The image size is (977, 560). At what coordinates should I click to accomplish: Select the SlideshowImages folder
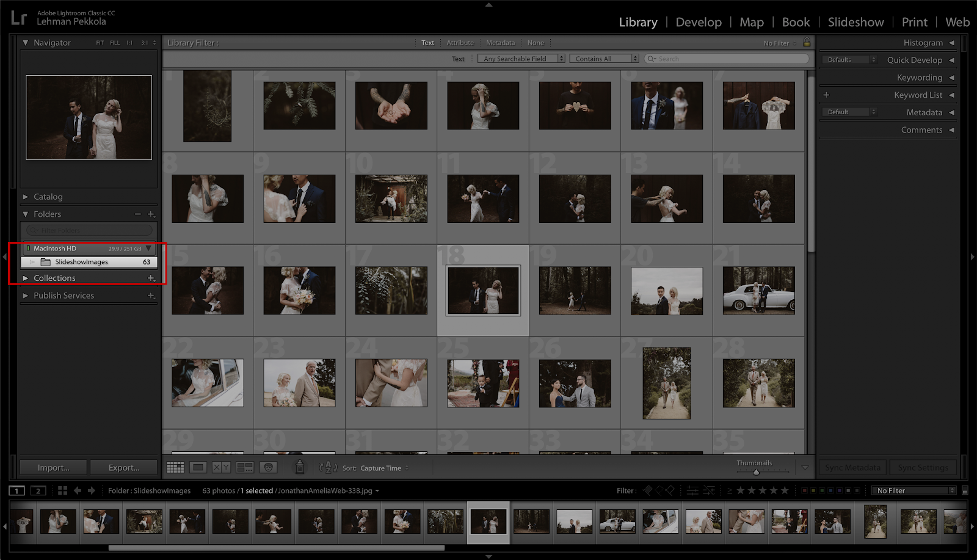[81, 262]
